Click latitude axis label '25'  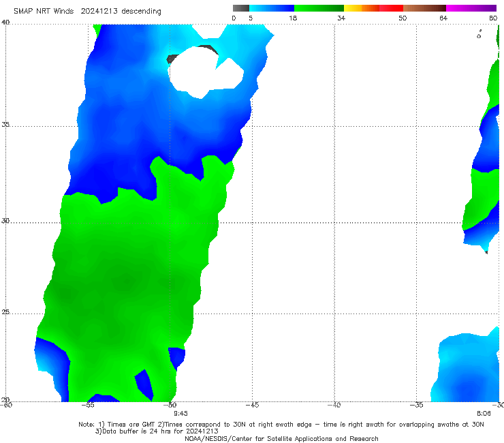[x=5, y=312]
